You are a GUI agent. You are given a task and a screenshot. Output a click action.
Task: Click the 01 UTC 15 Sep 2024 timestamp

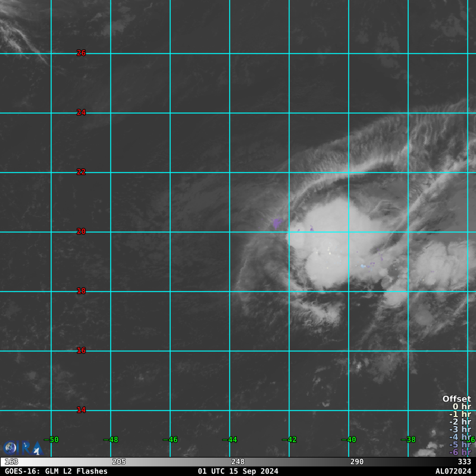[x=238, y=471]
